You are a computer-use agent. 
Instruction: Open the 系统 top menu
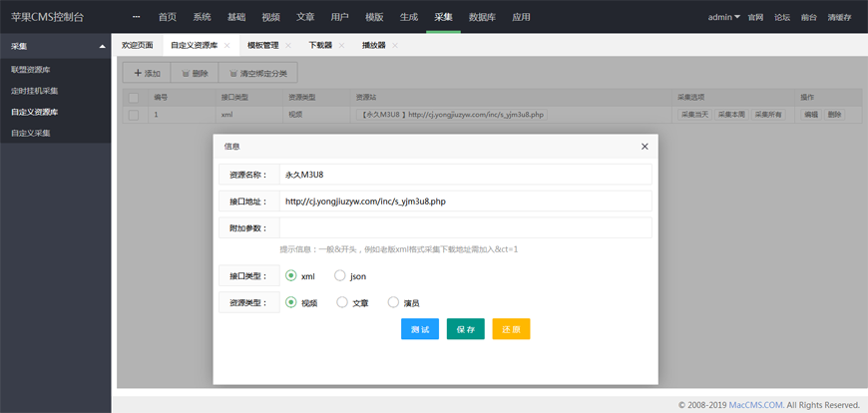pyautogui.click(x=203, y=17)
